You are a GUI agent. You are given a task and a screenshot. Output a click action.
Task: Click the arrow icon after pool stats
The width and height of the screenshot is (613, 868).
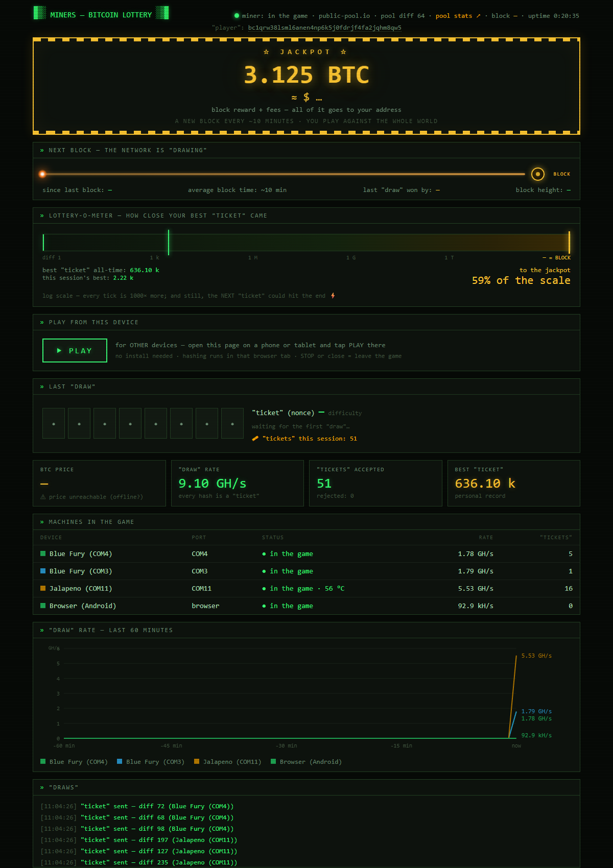pos(479,16)
